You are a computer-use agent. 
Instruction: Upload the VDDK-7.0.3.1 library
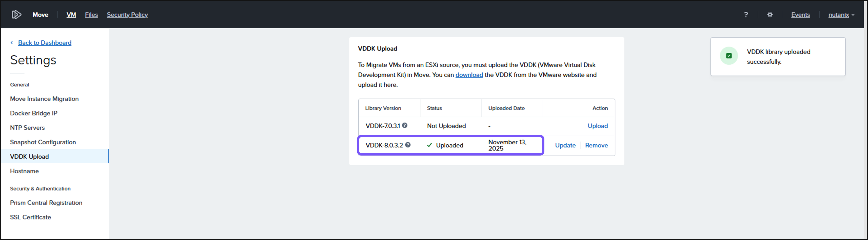[597, 126]
